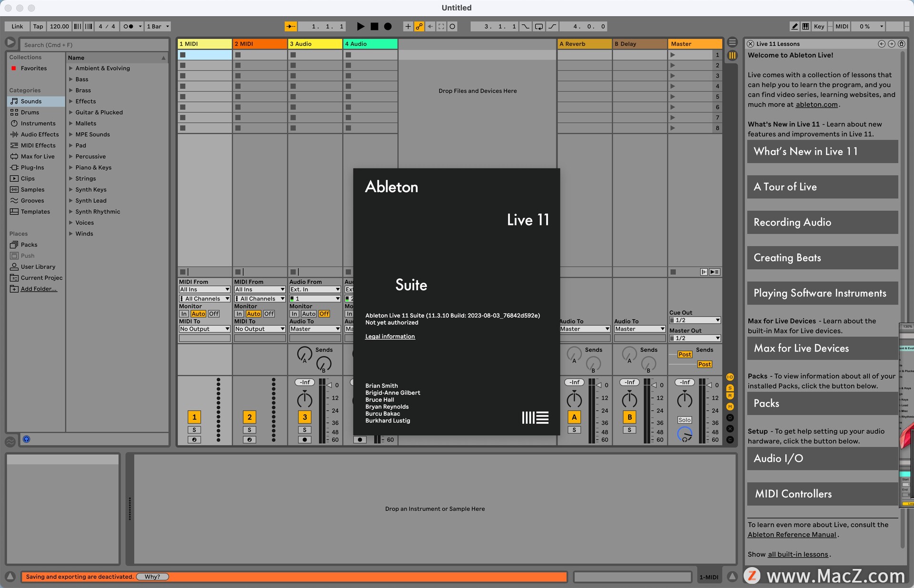
Task: Expand Piano & Keys folder
Action: [x=71, y=167]
